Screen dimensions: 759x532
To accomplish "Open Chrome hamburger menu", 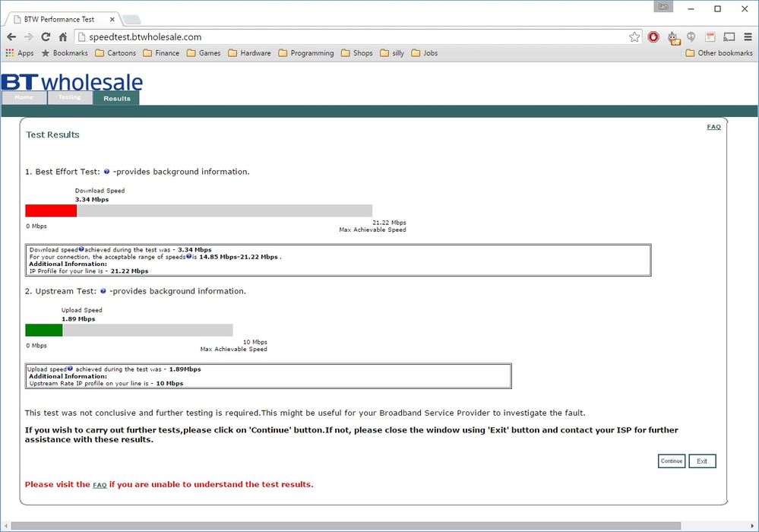I will click(x=748, y=36).
